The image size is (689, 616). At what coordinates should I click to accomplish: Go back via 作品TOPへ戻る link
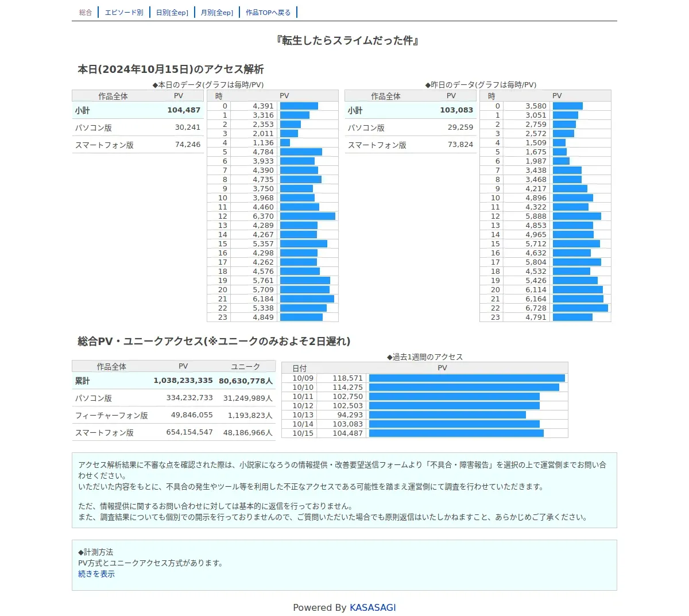click(268, 12)
